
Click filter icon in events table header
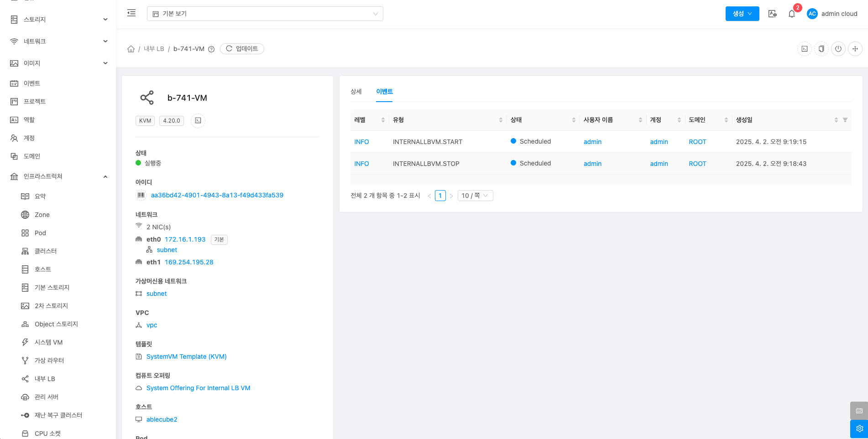click(845, 120)
